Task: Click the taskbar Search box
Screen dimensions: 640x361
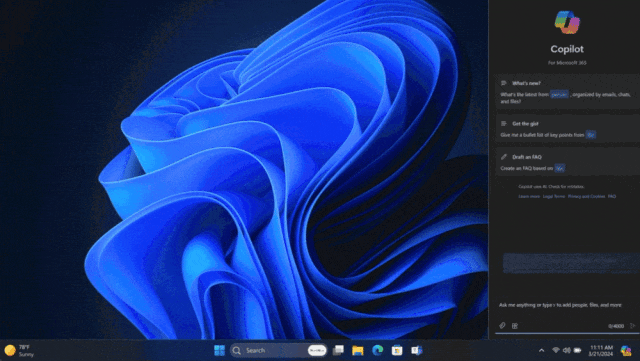Action: pyautogui.click(x=279, y=350)
